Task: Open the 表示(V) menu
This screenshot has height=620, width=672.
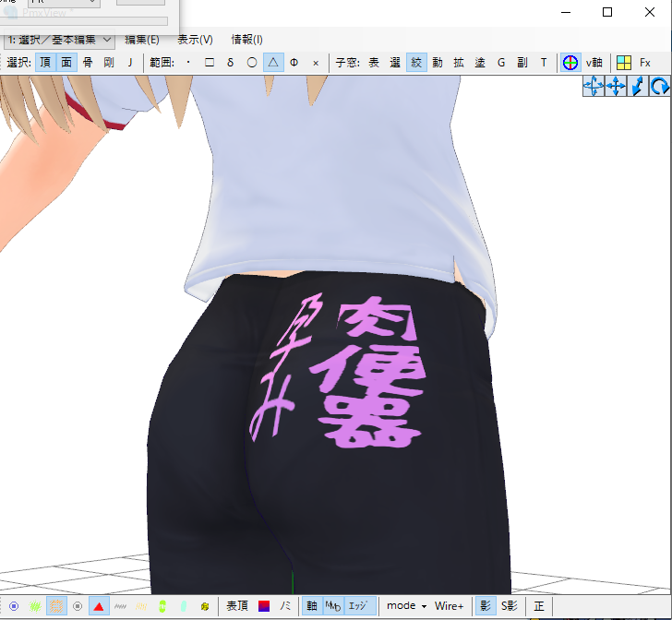Action: coord(195,40)
